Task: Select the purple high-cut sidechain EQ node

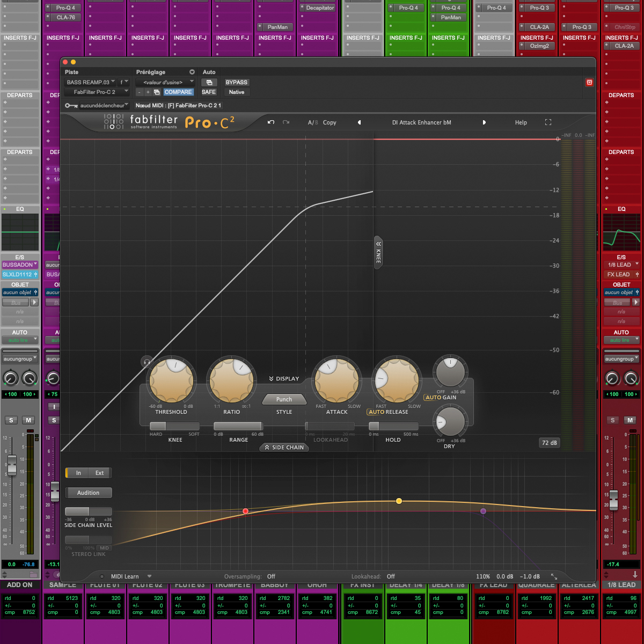Action: tap(483, 511)
